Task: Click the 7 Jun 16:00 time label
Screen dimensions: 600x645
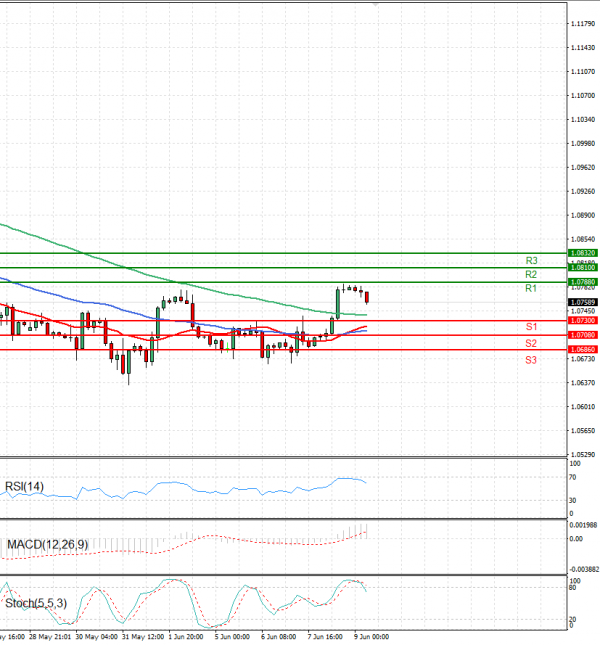Action: click(325, 637)
